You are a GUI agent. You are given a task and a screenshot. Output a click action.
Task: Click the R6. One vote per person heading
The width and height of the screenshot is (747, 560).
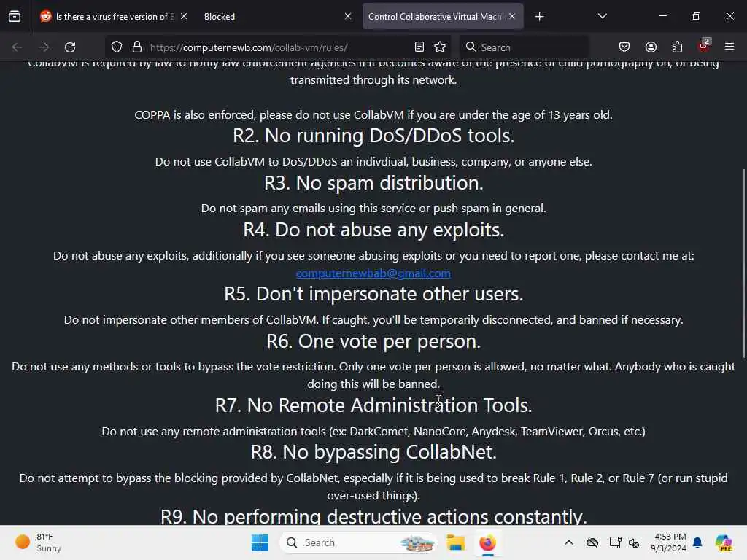[x=373, y=341]
